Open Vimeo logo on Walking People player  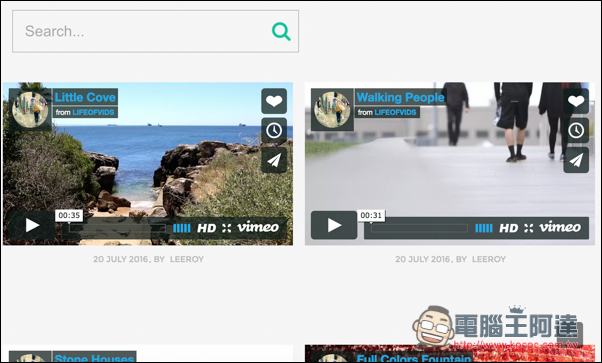pos(560,227)
